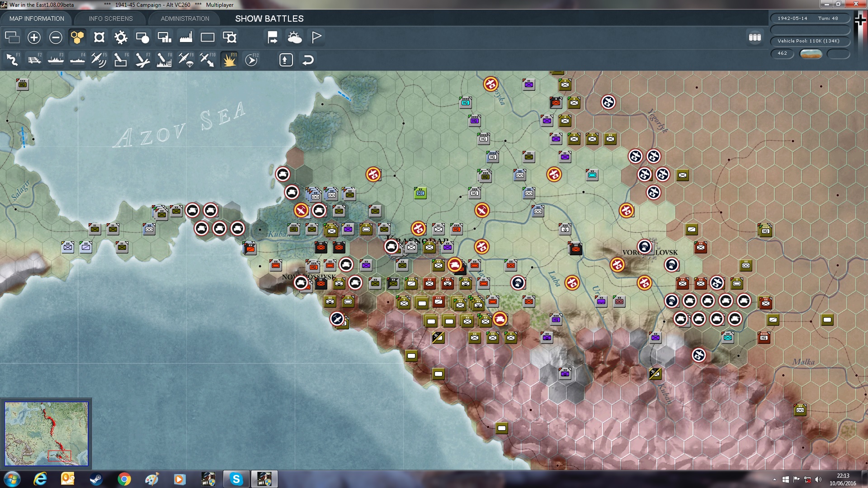The height and width of the screenshot is (488, 868).
Task: Click the minimap overview thumbnail
Action: tap(46, 434)
